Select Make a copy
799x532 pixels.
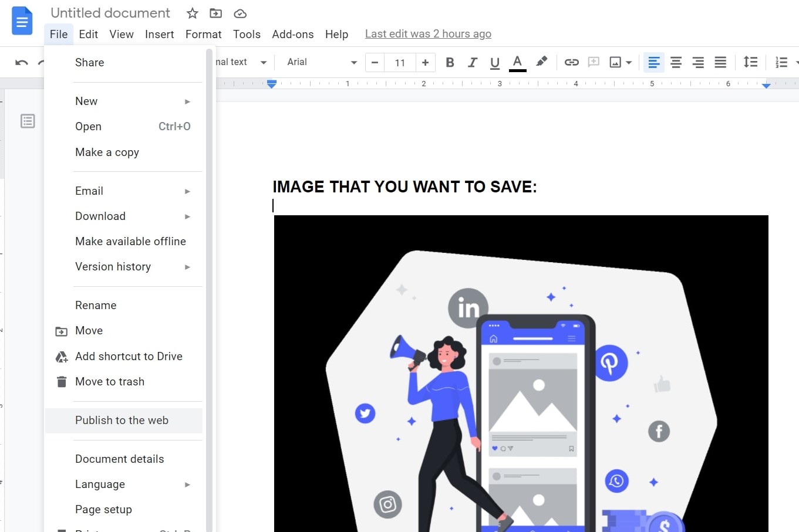[123, 152]
